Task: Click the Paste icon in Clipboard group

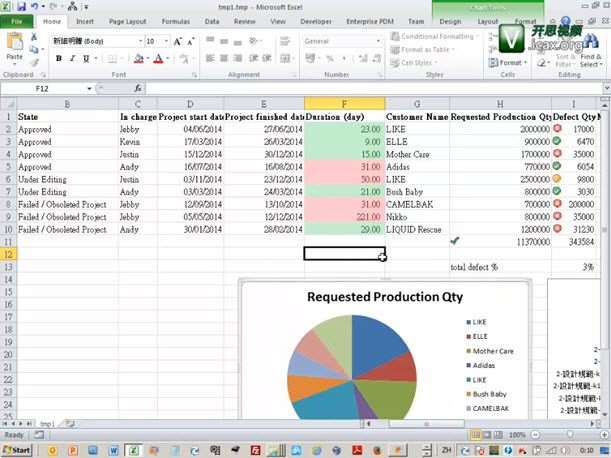Action: pyautogui.click(x=15, y=47)
